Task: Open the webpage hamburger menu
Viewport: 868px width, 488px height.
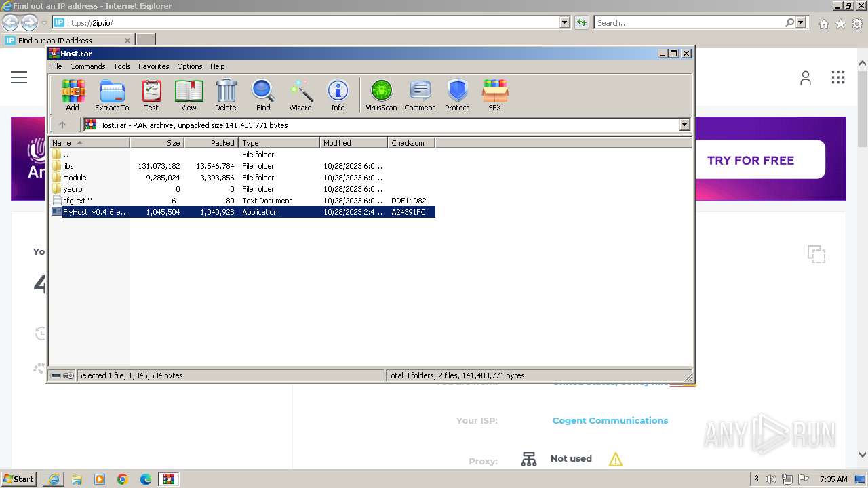Action: (x=19, y=77)
